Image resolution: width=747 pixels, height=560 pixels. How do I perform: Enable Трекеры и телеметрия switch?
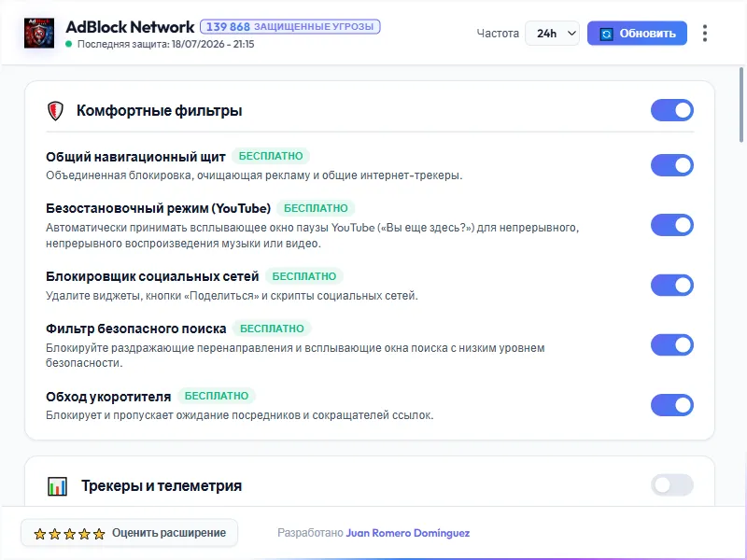671,485
